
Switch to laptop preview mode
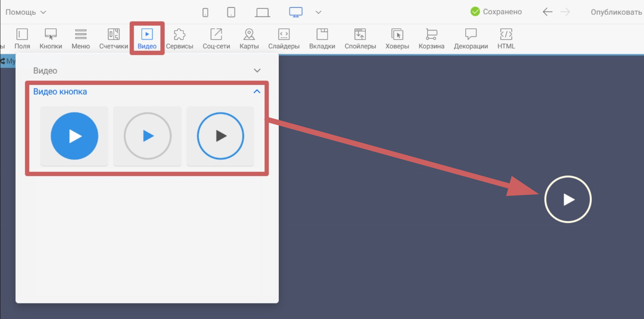coord(262,13)
